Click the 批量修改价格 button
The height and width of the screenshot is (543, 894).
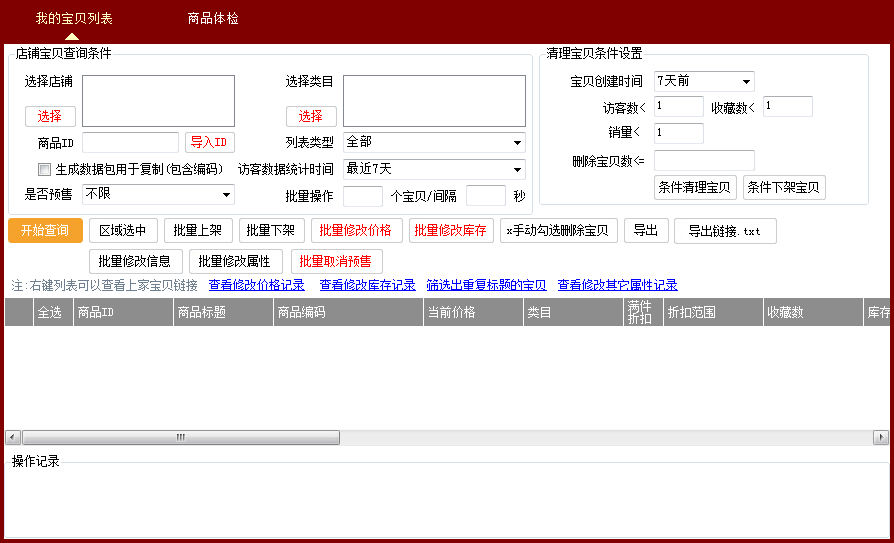(355, 231)
